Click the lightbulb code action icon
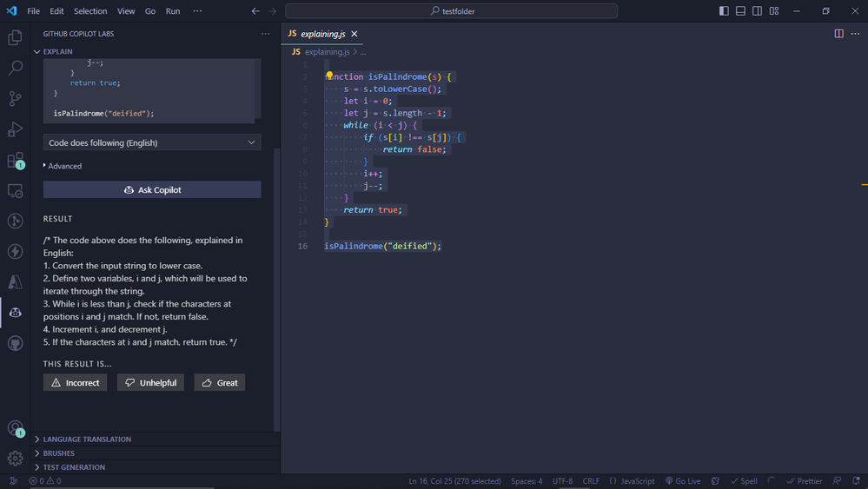The width and height of the screenshot is (868, 489). (x=330, y=76)
